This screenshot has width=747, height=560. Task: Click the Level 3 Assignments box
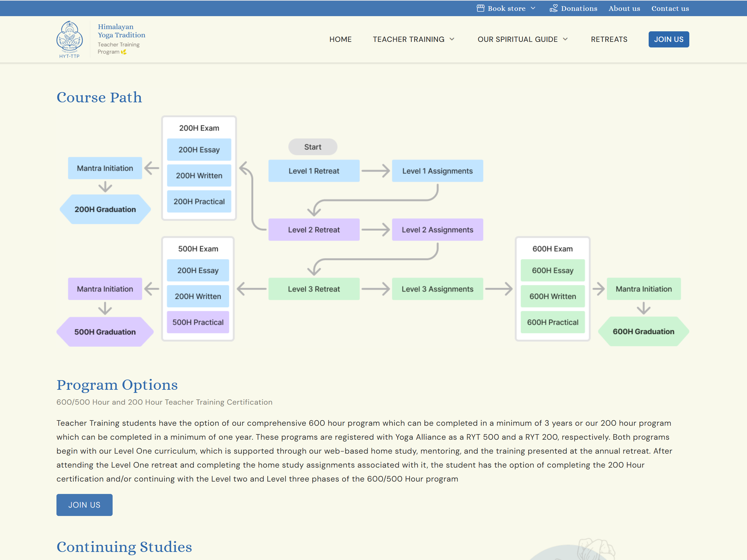click(x=437, y=289)
